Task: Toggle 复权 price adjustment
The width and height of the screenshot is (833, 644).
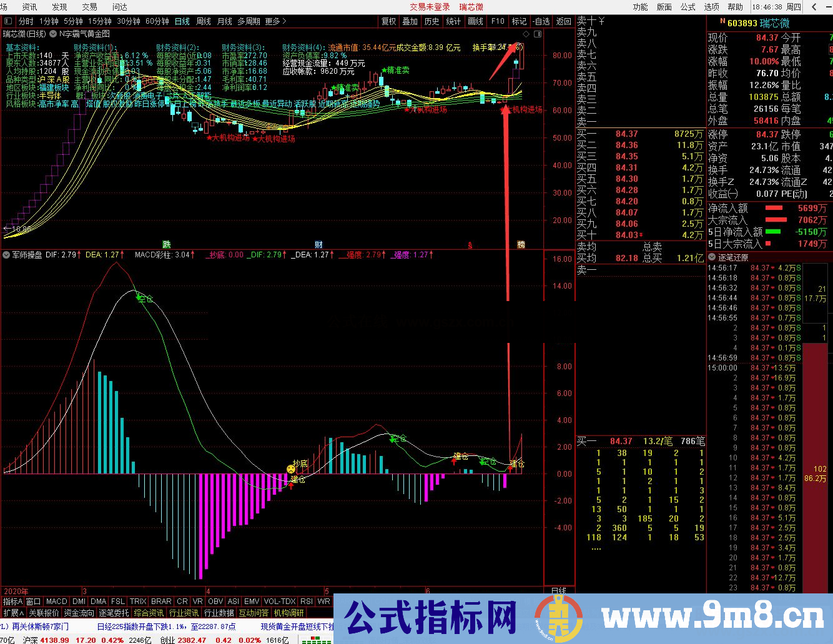Action: click(388, 21)
